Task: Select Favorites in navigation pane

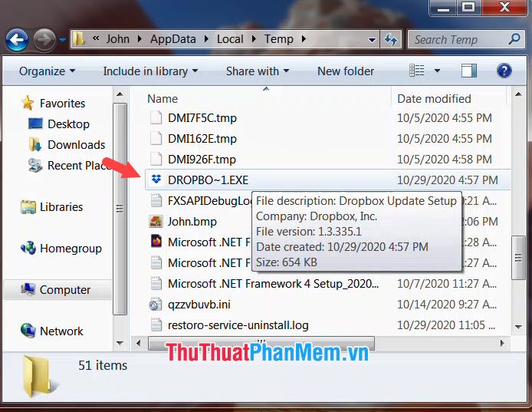Action: 62,104
